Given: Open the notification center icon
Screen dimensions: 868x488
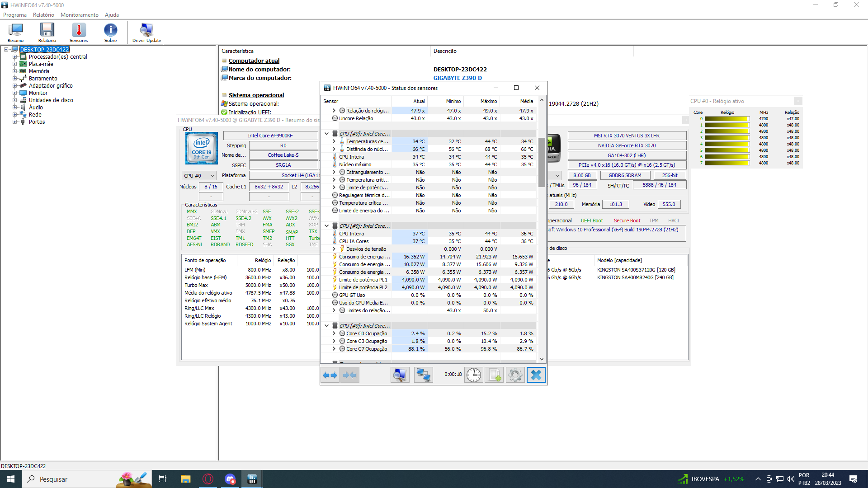Looking at the screenshot, I should (853, 479).
